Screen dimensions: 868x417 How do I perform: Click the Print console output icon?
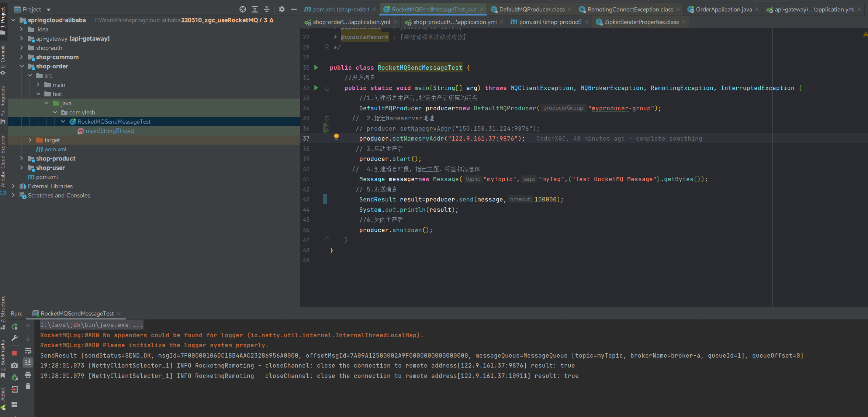click(28, 375)
